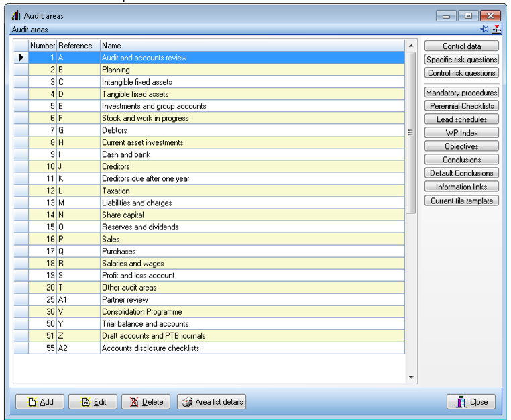Select 'Draft accounts and PTB journals' row

click(209, 336)
